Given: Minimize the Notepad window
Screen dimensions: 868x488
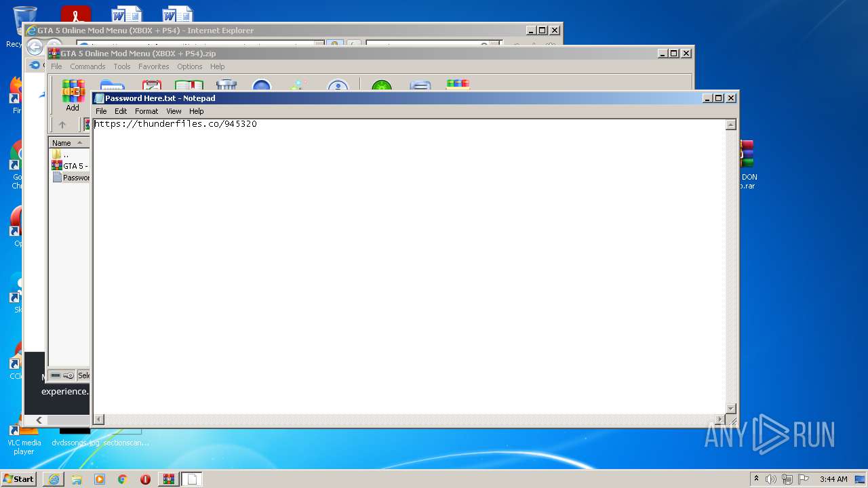Looking at the screenshot, I should point(707,98).
